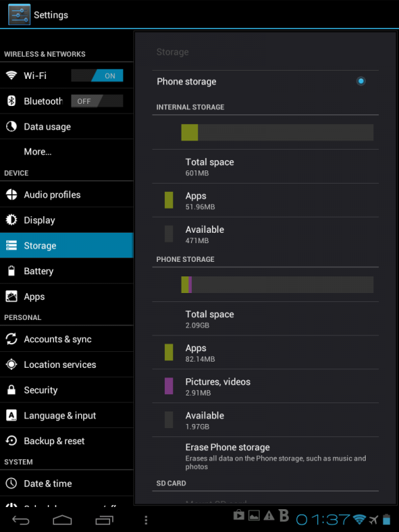Tap the Settings app icon in header
Screen dimensions: 399x532
click(x=19, y=15)
